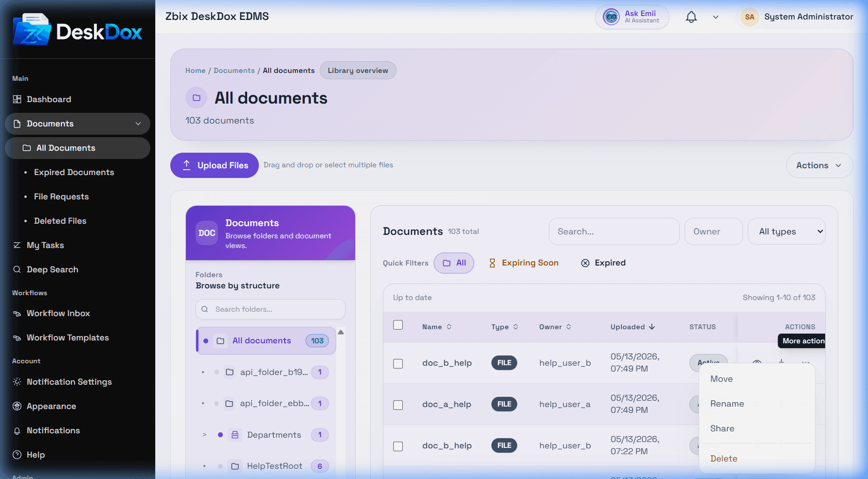Click the documents Search field
Image resolution: width=868 pixels, height=479 pixels.
click(614, 231)
